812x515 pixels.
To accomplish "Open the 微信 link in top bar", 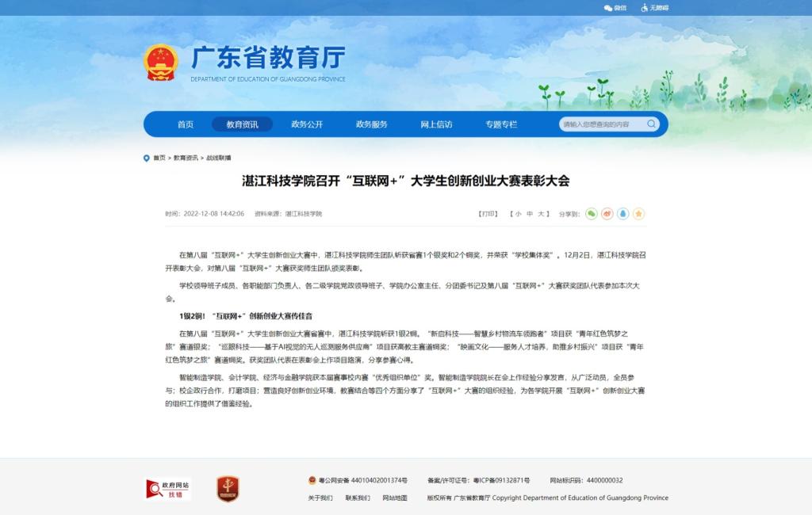I will click(x=615, y=8).
